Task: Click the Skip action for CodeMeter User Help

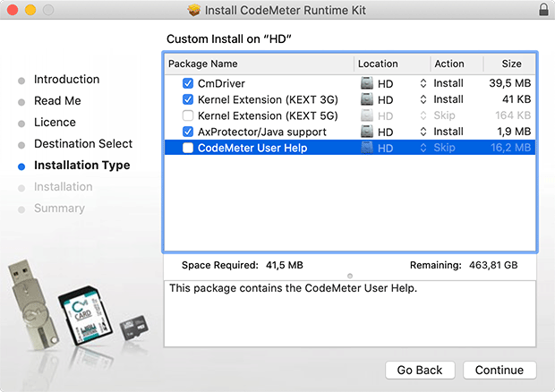Action: pos(445,148)
